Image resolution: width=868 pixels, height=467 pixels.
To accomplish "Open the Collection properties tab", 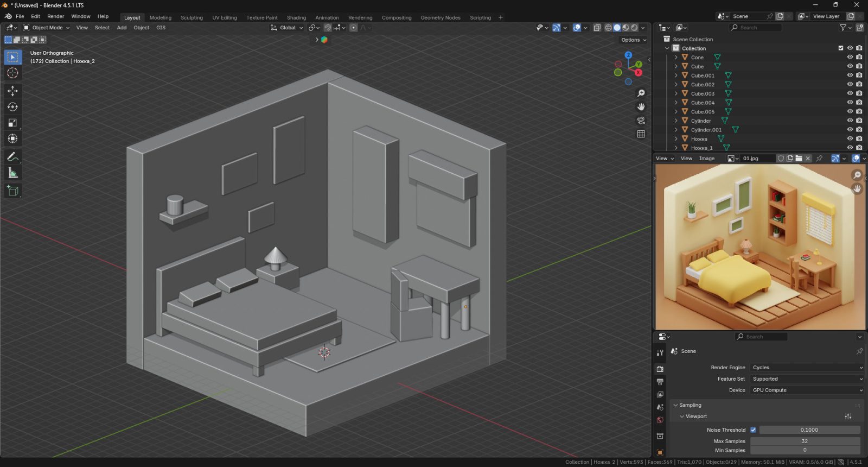I will (660, 436).
